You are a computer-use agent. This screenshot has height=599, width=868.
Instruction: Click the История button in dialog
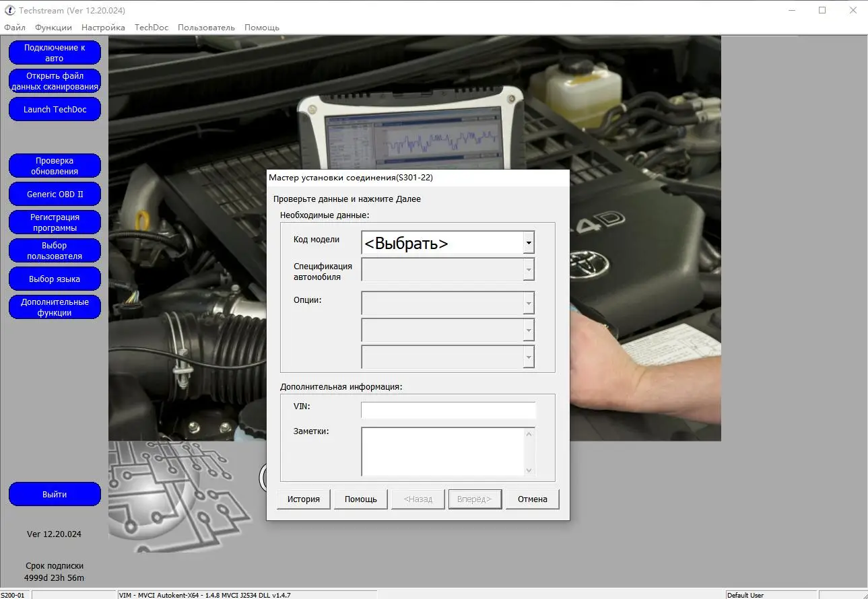304,499
